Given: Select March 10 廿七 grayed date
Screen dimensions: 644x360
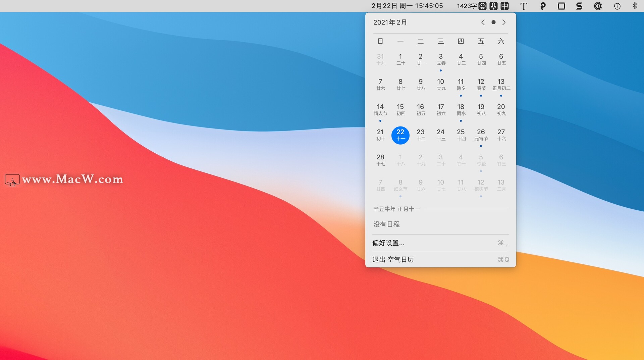Looking at the screenshot, I should (x=441, y=186).
